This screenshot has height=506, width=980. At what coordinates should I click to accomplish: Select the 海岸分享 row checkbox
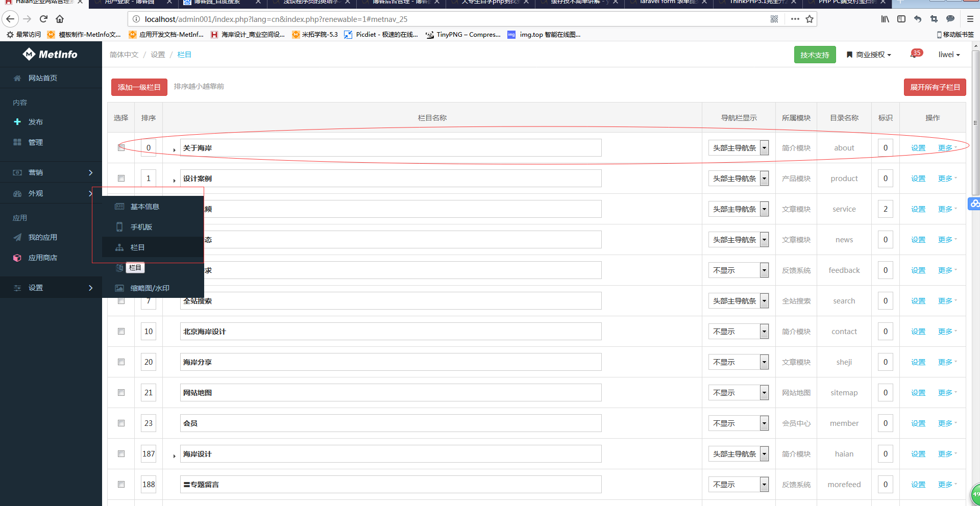(x=121, y=362)
